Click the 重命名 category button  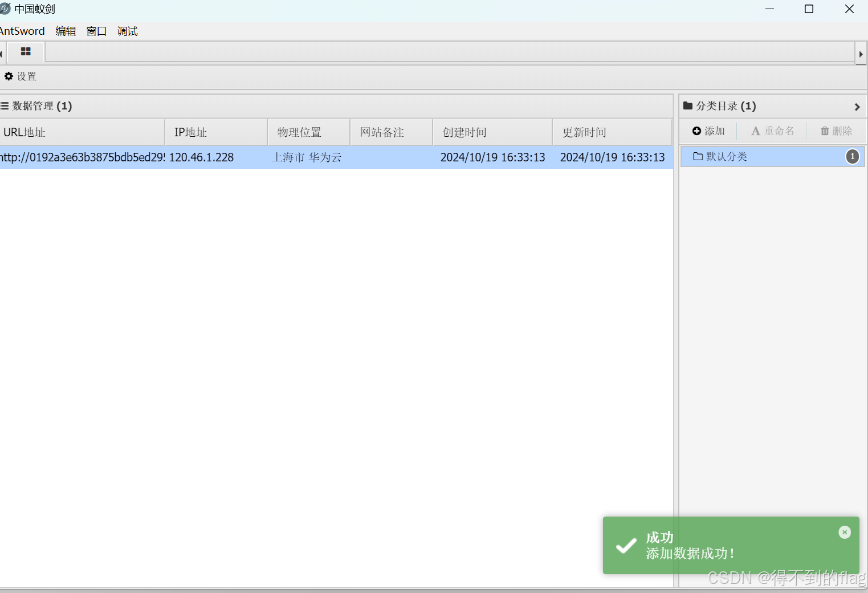[x=773, y=131]
